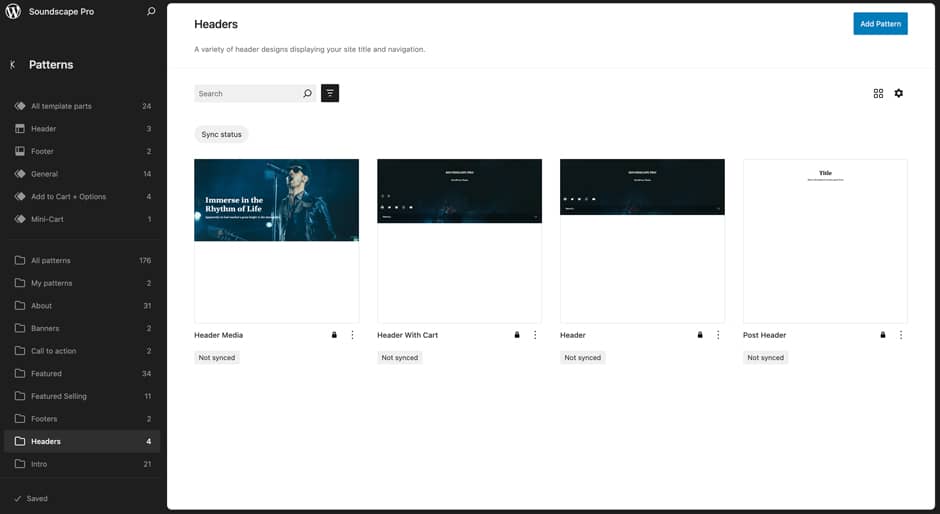Open view options gear icon
The width and height of the screenshot is (940, 514).
click(x=898, y=93)
